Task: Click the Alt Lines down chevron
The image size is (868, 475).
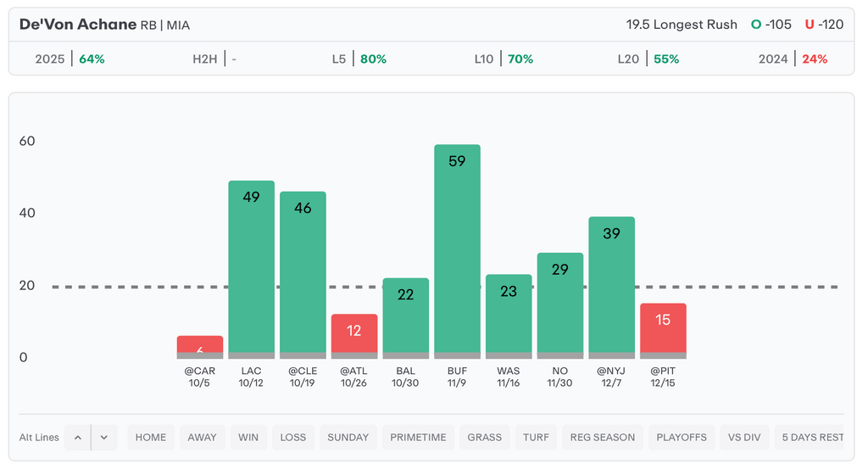Action: tap(104, 438)
